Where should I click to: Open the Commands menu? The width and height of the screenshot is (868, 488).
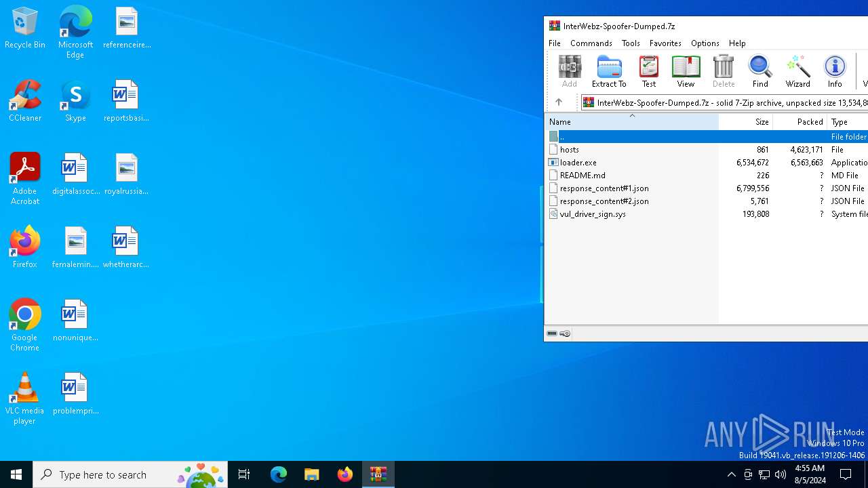click(x=591, y=43)
